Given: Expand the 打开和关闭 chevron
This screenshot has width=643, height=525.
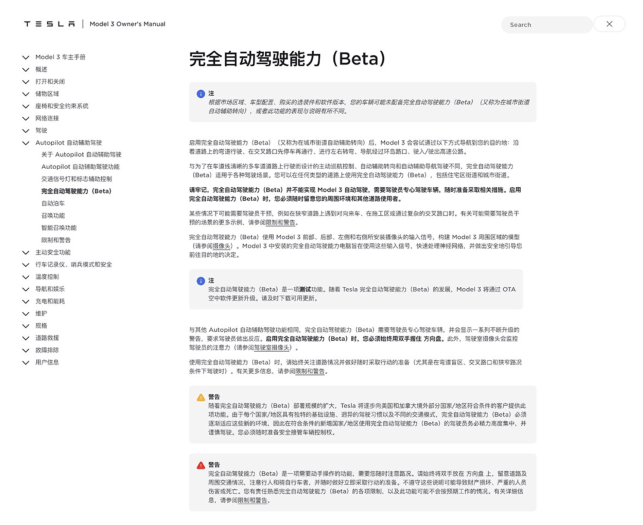Looking at the screenshot, I should tap(26, 82).
